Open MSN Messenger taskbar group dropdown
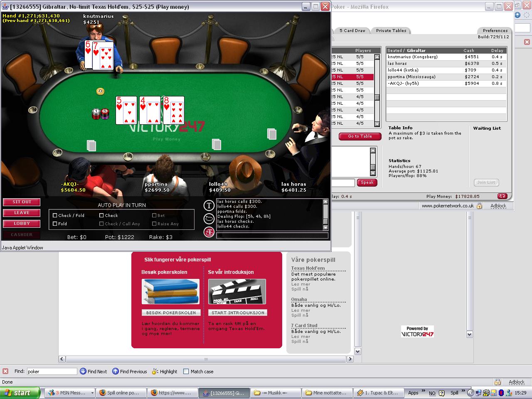 pyautogui.click(x=92, y=393)
